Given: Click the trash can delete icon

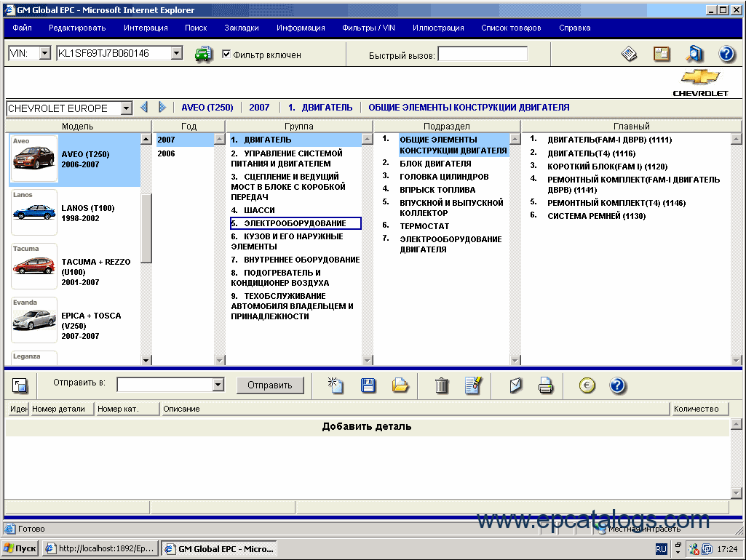Looking at the screenshot, I should (442, 385).
